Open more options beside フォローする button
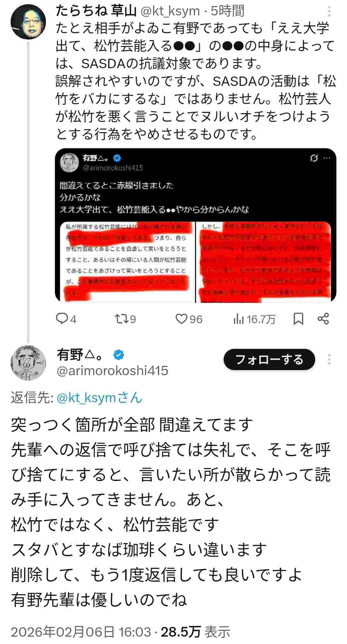The width and height of the screenshot is (347, 644). point(329,359)
